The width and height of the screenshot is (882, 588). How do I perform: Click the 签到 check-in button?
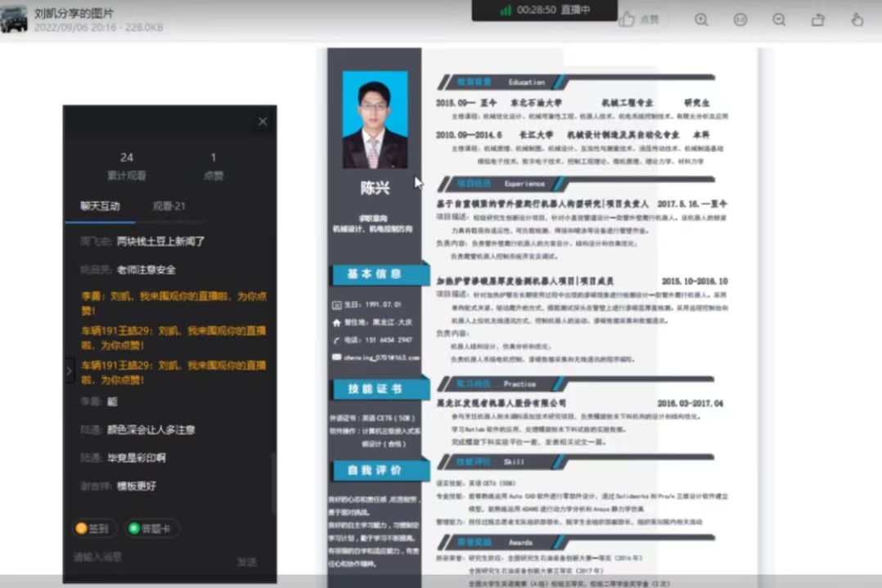click(95, 528)
